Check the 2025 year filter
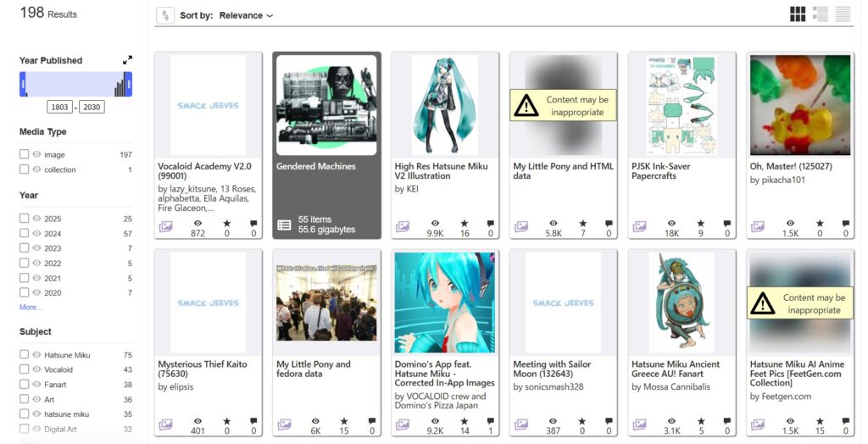 (x=24, y=218)
